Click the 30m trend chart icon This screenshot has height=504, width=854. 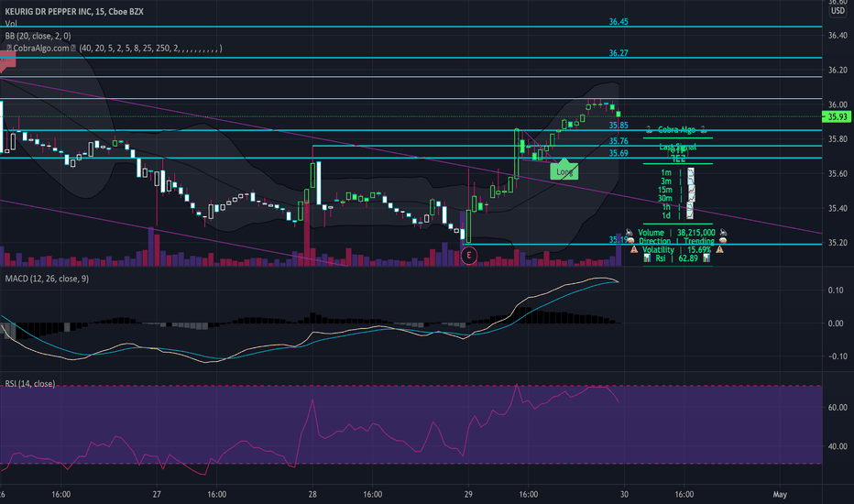(691, 198)
